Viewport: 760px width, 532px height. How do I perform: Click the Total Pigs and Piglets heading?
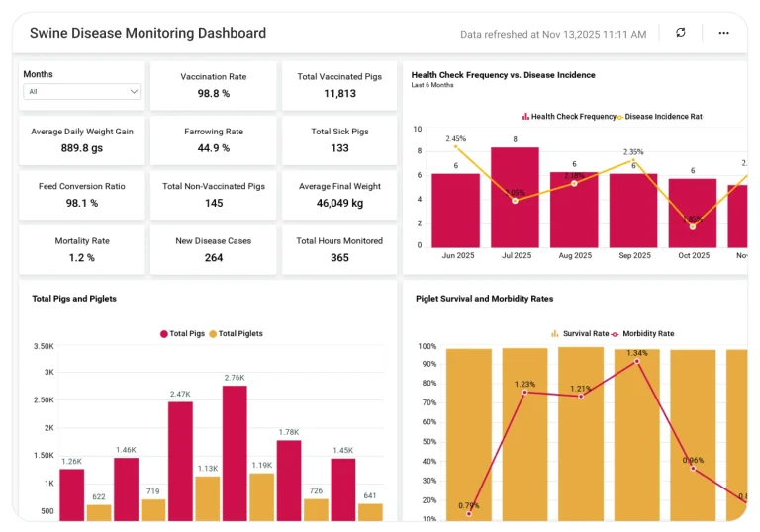(74, 299)
